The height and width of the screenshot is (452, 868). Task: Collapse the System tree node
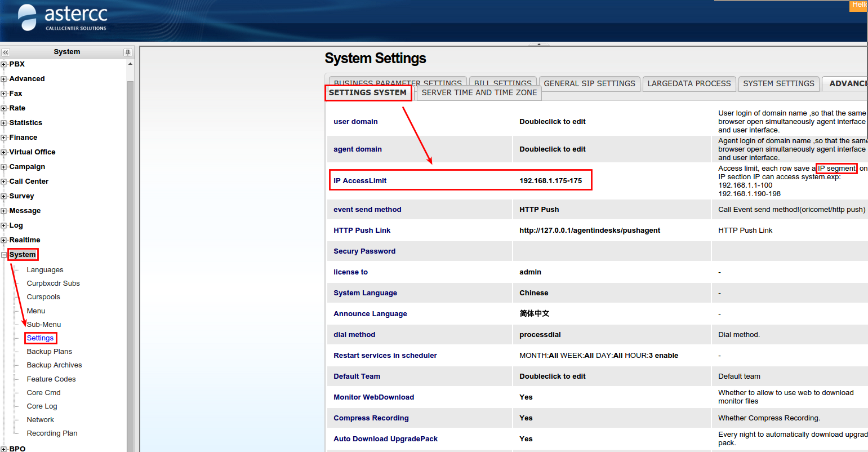[4, 255]
